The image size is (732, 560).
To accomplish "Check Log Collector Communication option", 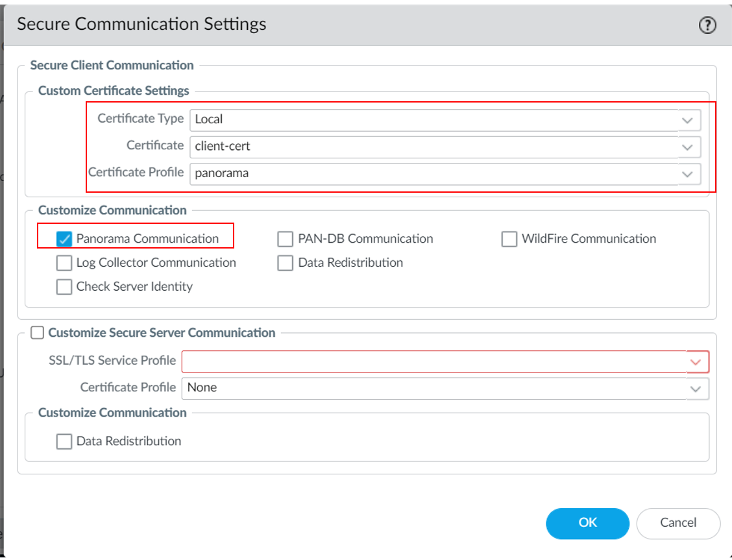I will [64, 263].
